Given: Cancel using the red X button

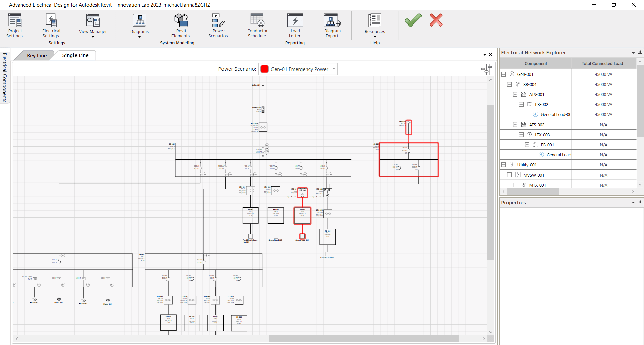Looking at the screenshot, I should click(x=436, y=20).
